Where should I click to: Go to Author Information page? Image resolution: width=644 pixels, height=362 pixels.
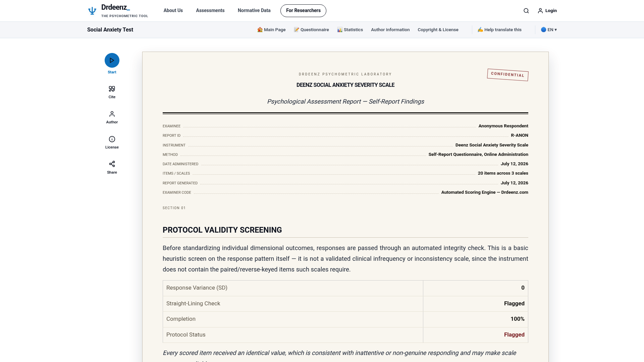pyautogui.click(x=390, y=29)
